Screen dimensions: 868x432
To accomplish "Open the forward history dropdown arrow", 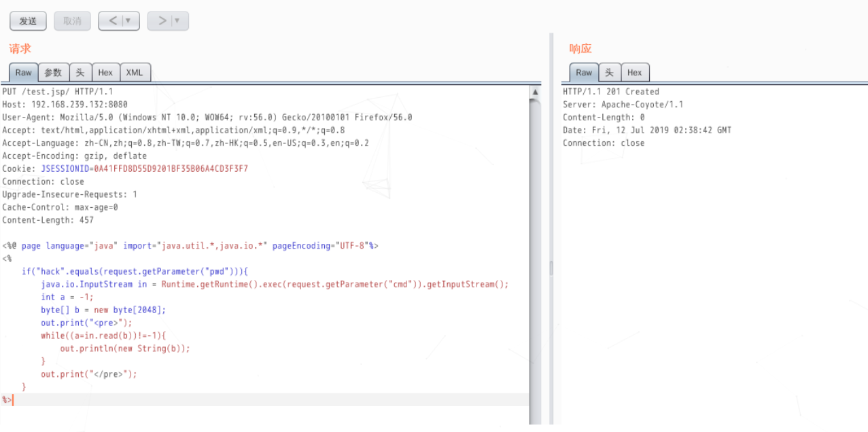I will pyautogui.click(x=179, y=21).
